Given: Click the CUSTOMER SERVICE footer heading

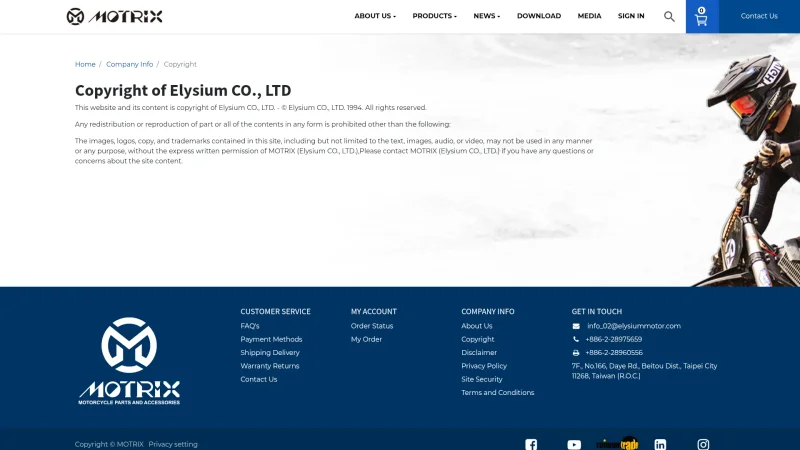Looking at the screenshot, I should [276, 311].
